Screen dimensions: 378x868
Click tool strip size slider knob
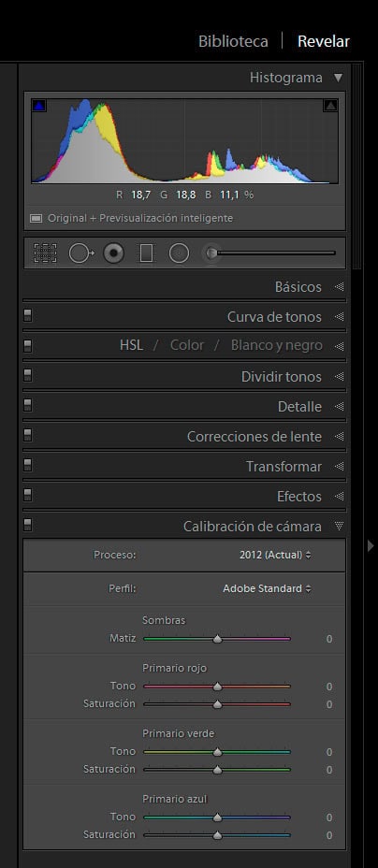(211, 253)
